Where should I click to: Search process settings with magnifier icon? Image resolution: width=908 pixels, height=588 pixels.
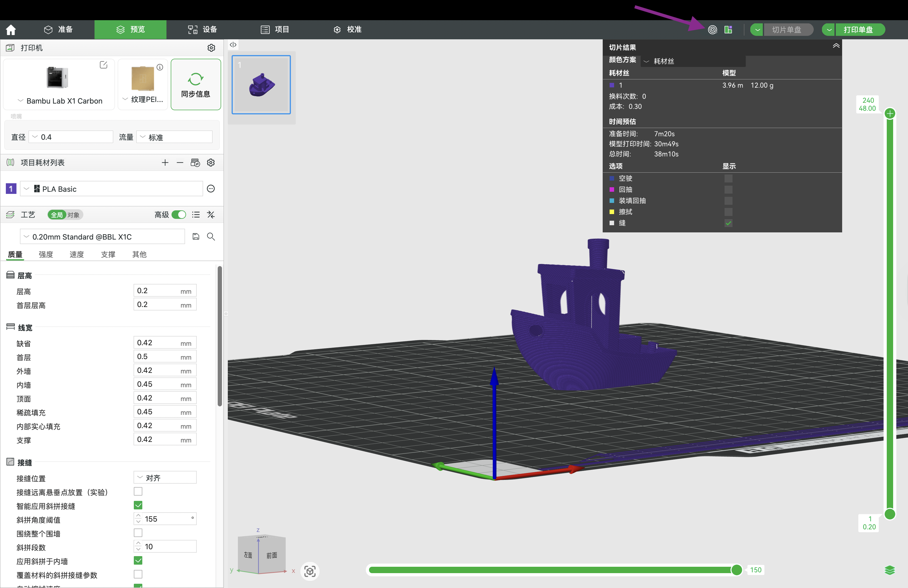click(x=211, y=237)
